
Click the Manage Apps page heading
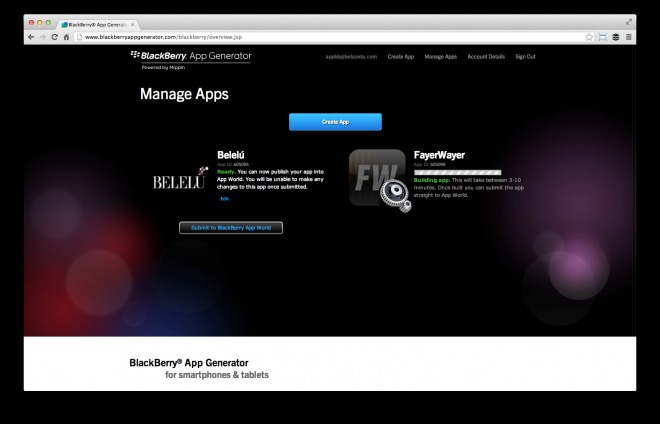[184, 94]
